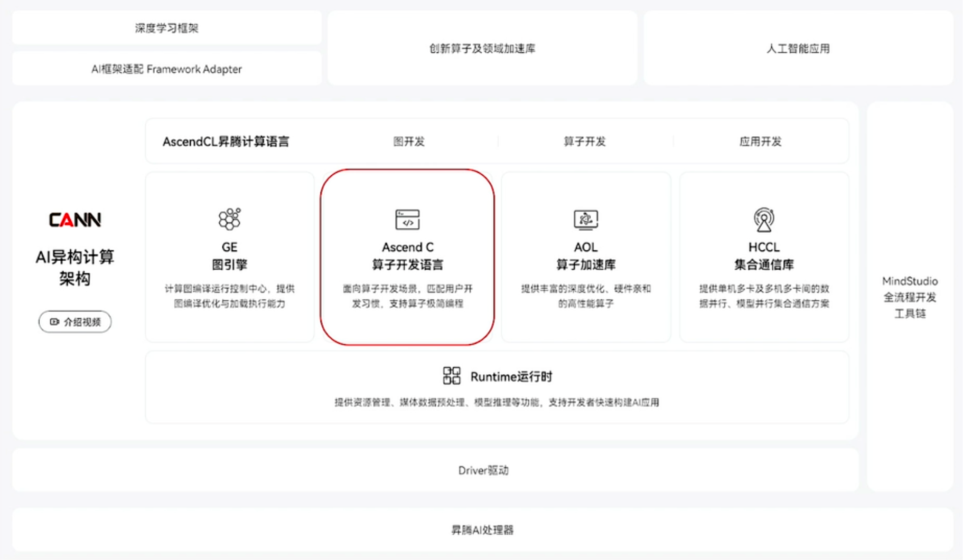
Task: Select the 算子开发 tab
Action: pos(585,141)
